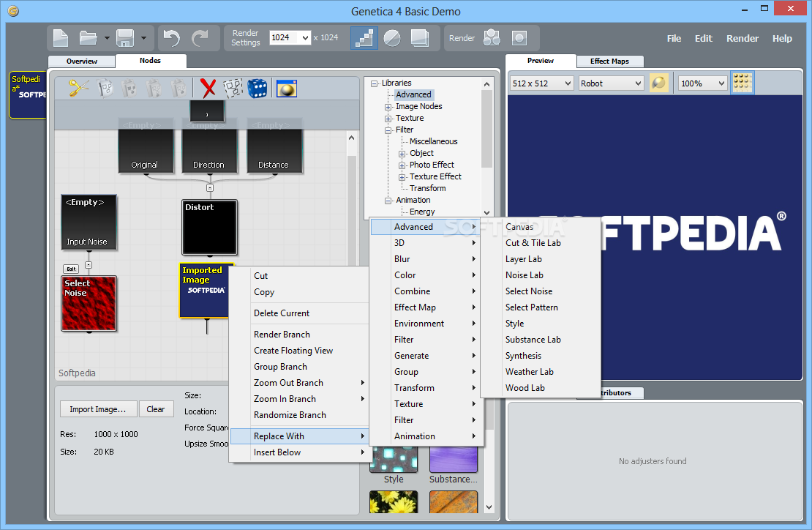The width and height of the screenshot is (812, 530).
Task: Collapse the Libraries tree root
Action: click(x=374, y=83)
